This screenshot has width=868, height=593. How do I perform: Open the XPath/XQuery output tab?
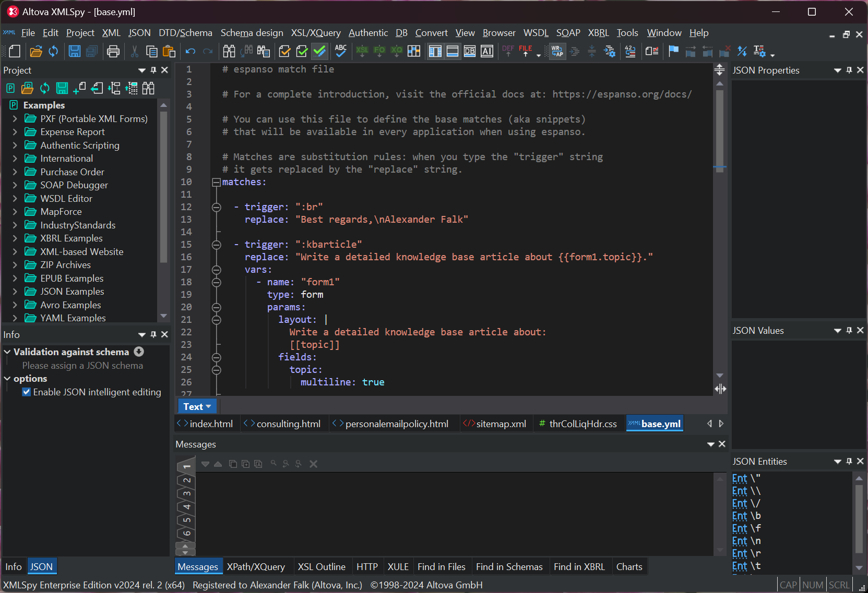pos(256,566)
